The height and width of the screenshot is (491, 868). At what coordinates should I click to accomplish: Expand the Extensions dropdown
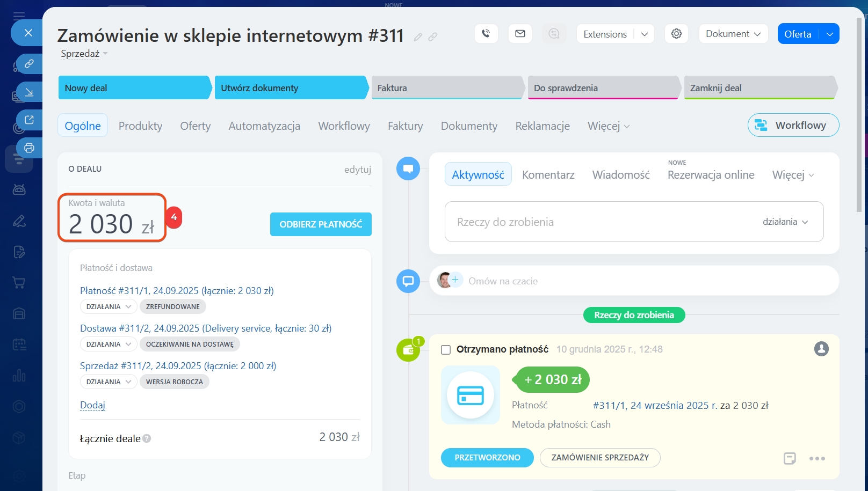[x=644, y=34]
